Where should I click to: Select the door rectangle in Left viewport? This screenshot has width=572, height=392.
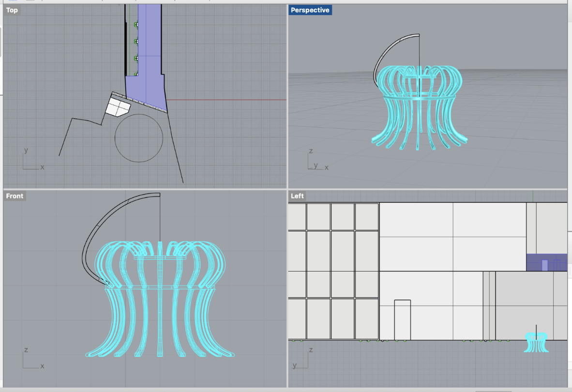403,320
